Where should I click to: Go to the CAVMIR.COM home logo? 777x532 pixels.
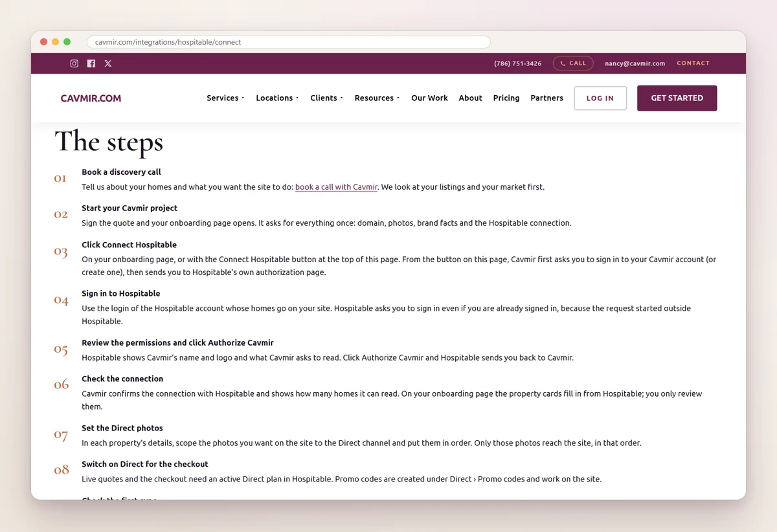point(91,98)
